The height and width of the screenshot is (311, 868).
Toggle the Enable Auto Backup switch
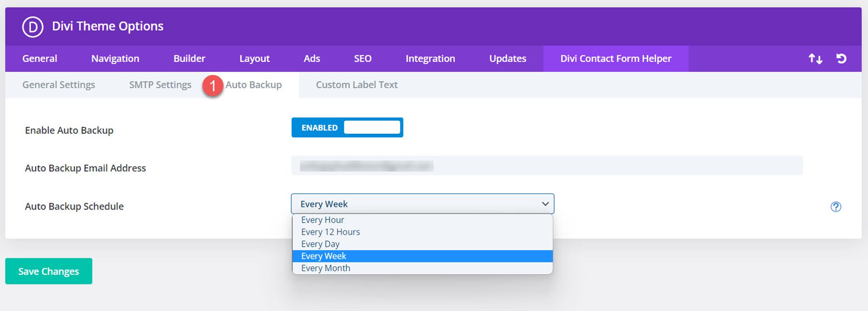tap(347, 127)
